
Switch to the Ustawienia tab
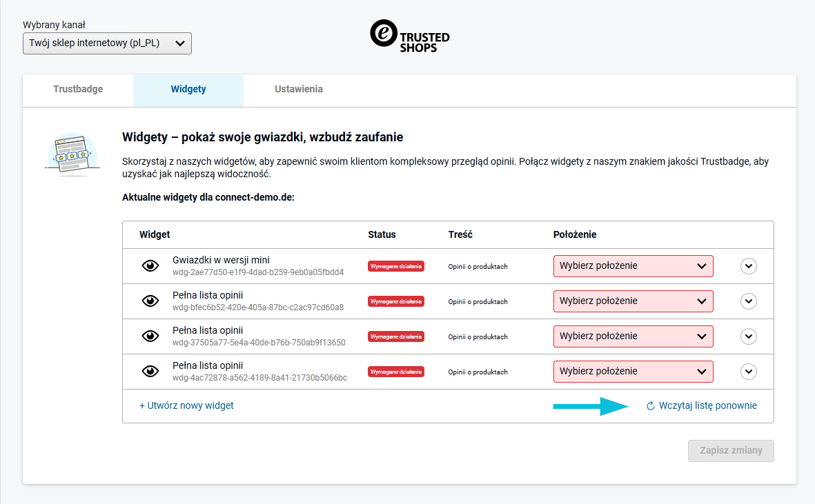(299, 89)
